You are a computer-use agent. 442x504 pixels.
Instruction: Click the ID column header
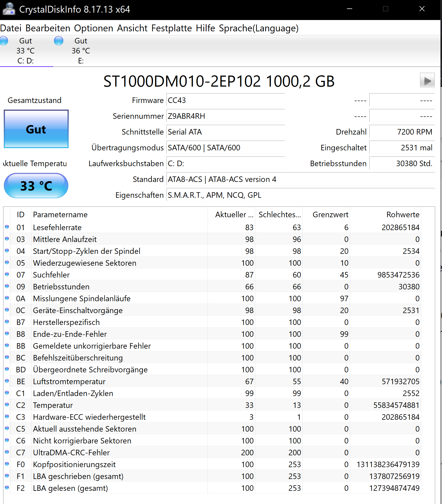click(x=21, y=215)
